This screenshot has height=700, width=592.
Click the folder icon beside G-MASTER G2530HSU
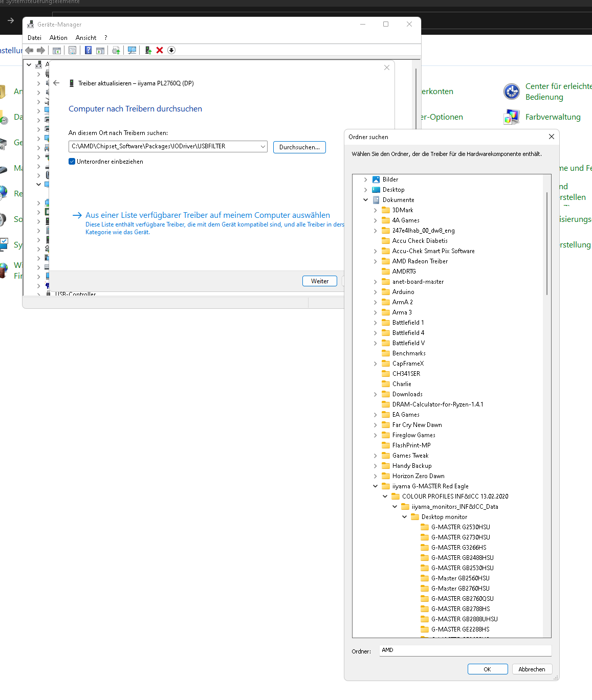pos(425,527)
